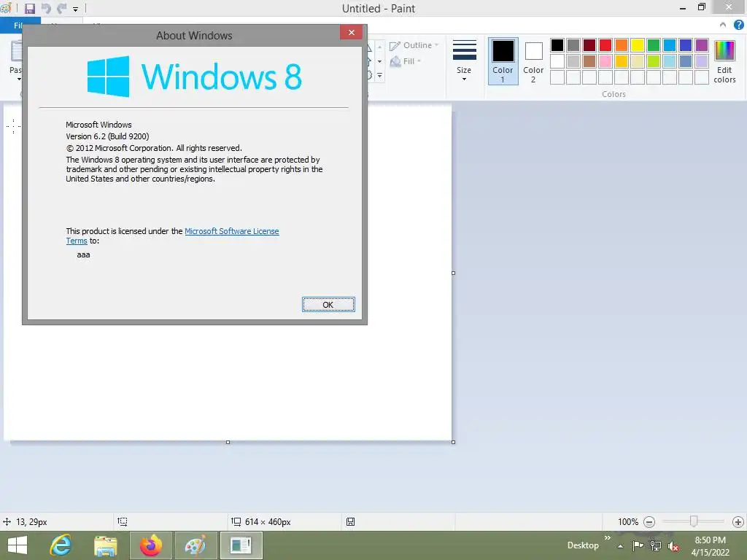Open the shape Outline dropdown
The height and width of the screenshot is (560, 747).
414,45
